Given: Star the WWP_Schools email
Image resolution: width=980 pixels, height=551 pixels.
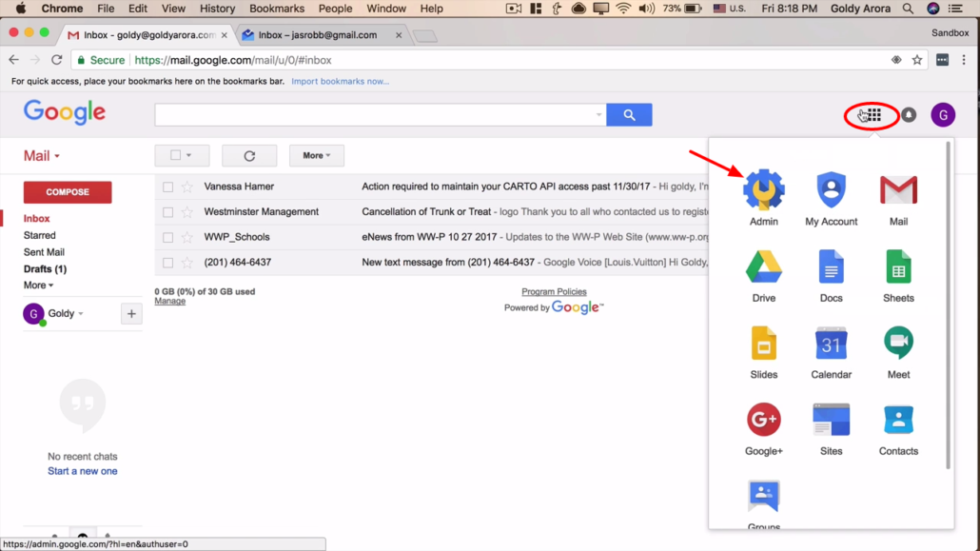Looking at the screenshot, I should (x=186, y=237).
